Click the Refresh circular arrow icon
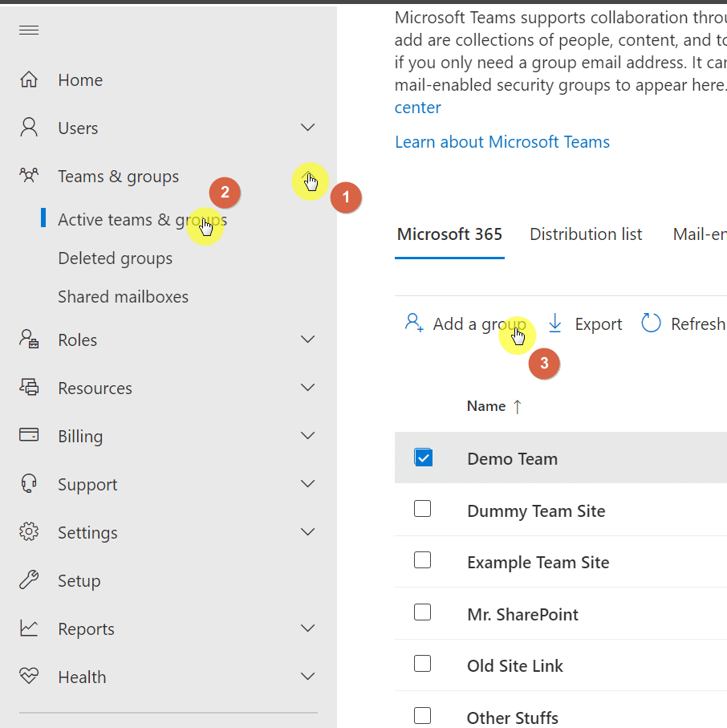The height and width of the screenshot is (728, 727). pos(651,323)
